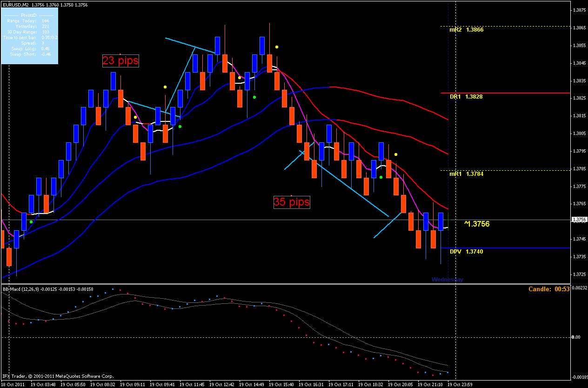Click the 'Swap Long: 0.46' line
This screenshot has height=388, width=588.
[x=30, y=49]
